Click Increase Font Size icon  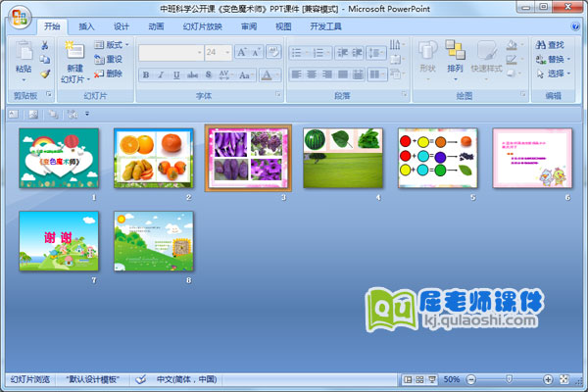(242, 52)
